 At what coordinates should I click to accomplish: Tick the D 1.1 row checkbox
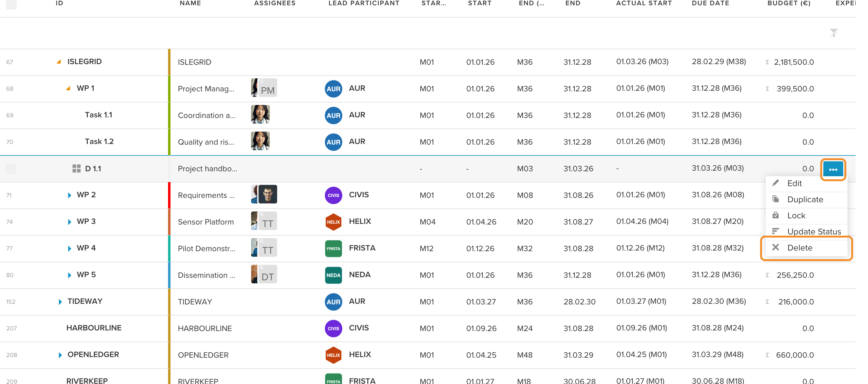pos(11,168)
